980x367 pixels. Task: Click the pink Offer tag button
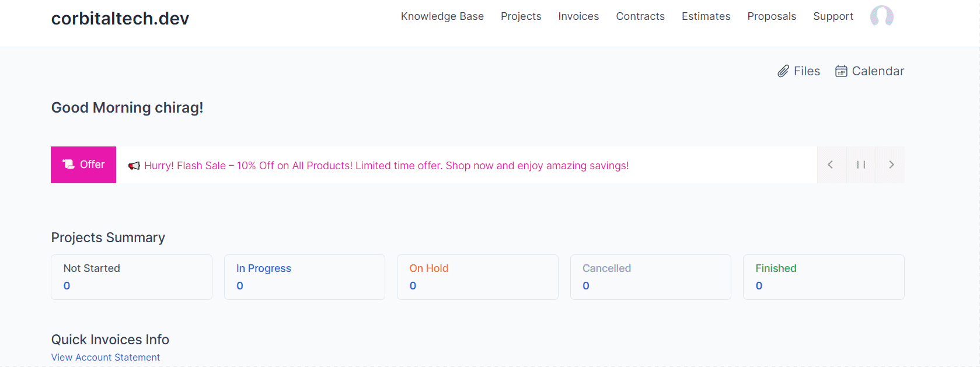83,165
